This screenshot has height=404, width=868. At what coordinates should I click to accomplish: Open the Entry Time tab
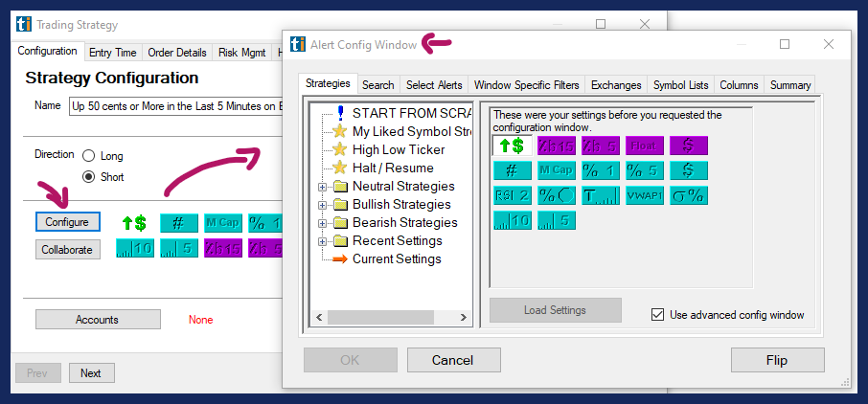coord(112,53)
